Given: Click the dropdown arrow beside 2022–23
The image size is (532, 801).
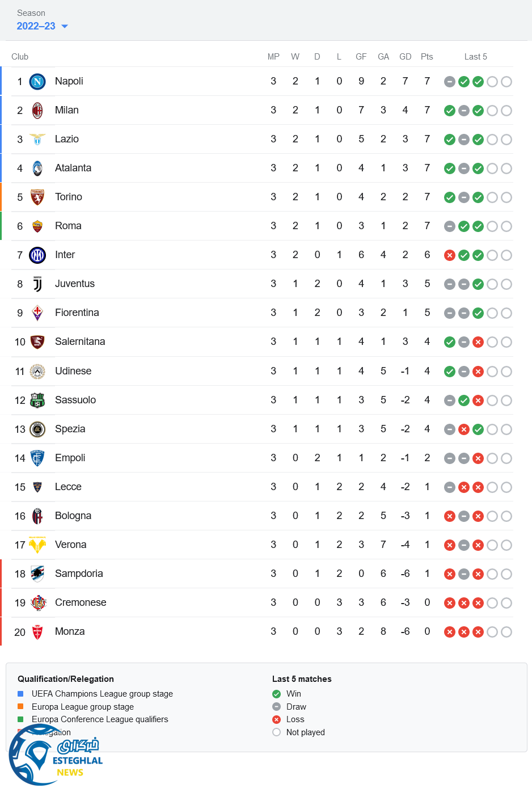Looking at the screenshot, I should tap(65, 27).
